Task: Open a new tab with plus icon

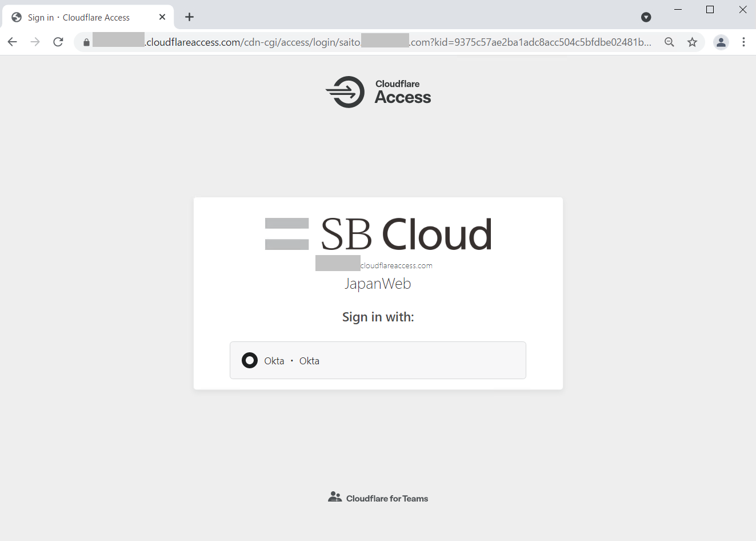Action: (189, 17)
